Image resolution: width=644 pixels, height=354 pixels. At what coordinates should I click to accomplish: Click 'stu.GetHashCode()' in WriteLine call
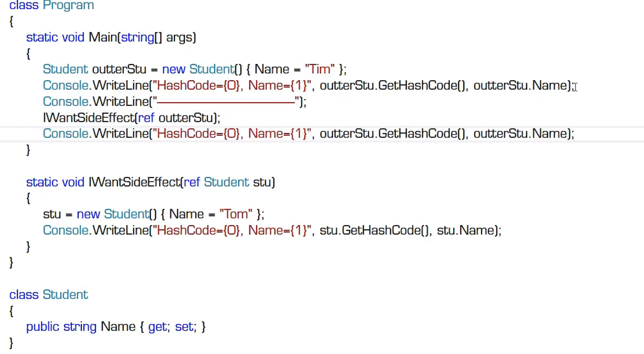tap(374, 230)
